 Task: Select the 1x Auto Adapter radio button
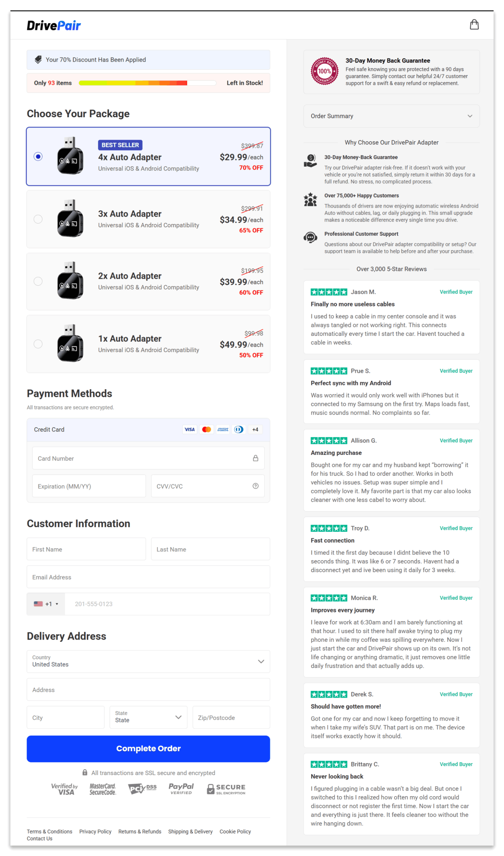click(x=38, y=344)
